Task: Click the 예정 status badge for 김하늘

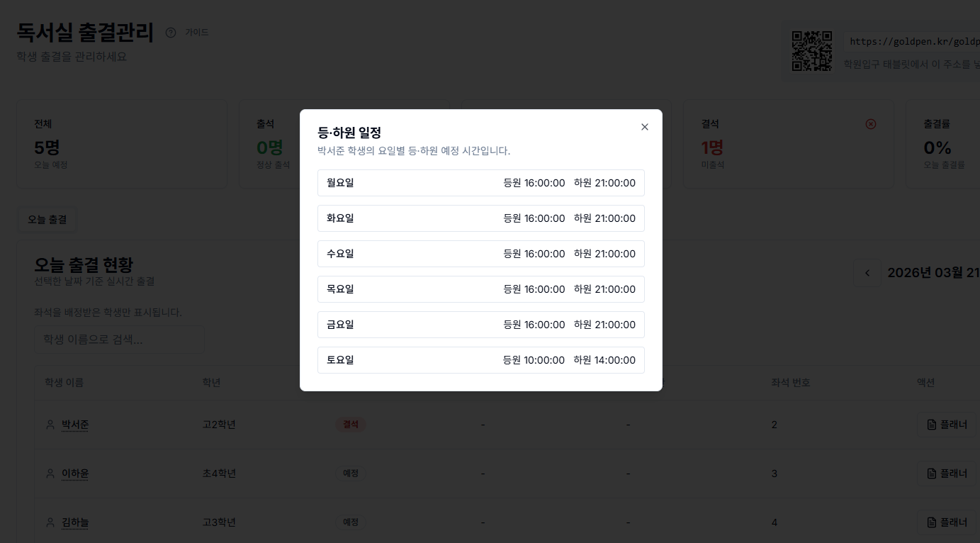Action: 350,522
